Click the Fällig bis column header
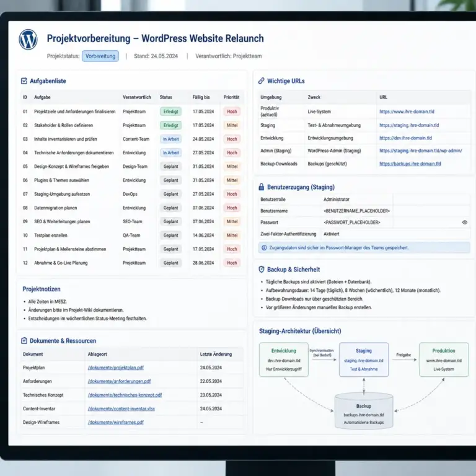 pos(201,97)
